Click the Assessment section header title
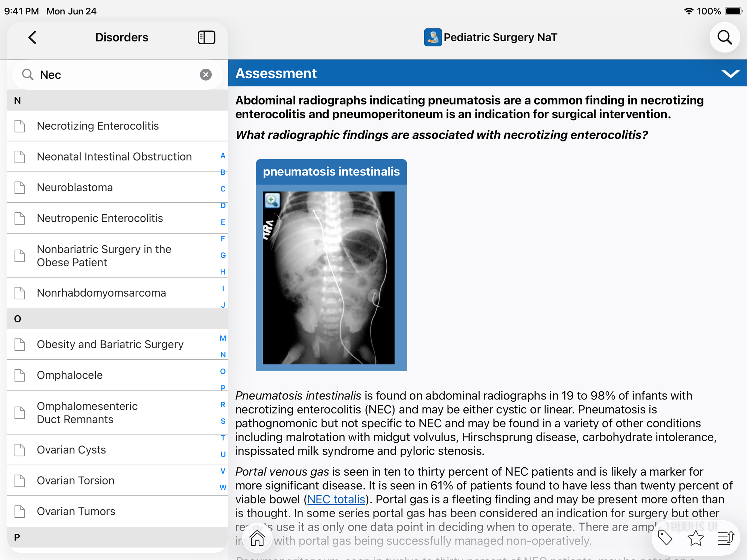 coord(276,73)
